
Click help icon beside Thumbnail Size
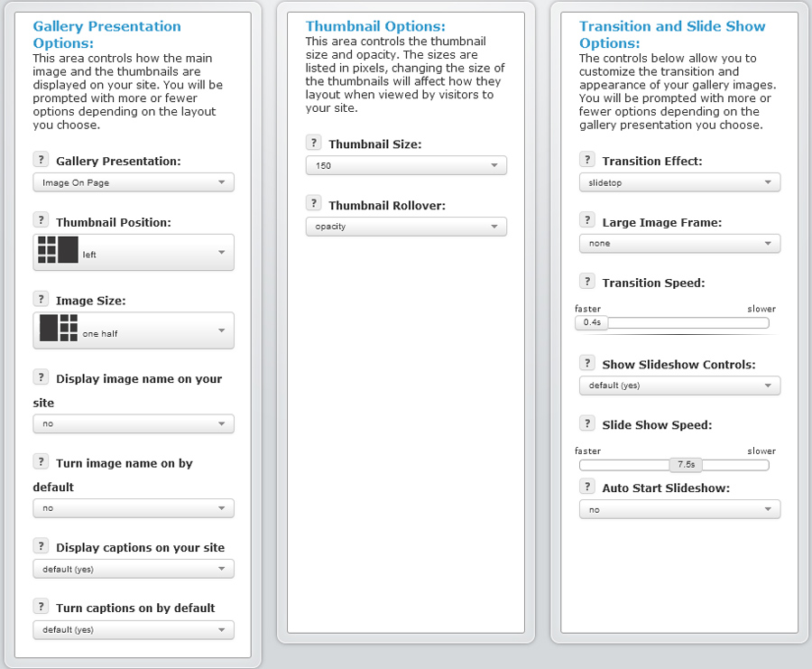pos(313,143)
